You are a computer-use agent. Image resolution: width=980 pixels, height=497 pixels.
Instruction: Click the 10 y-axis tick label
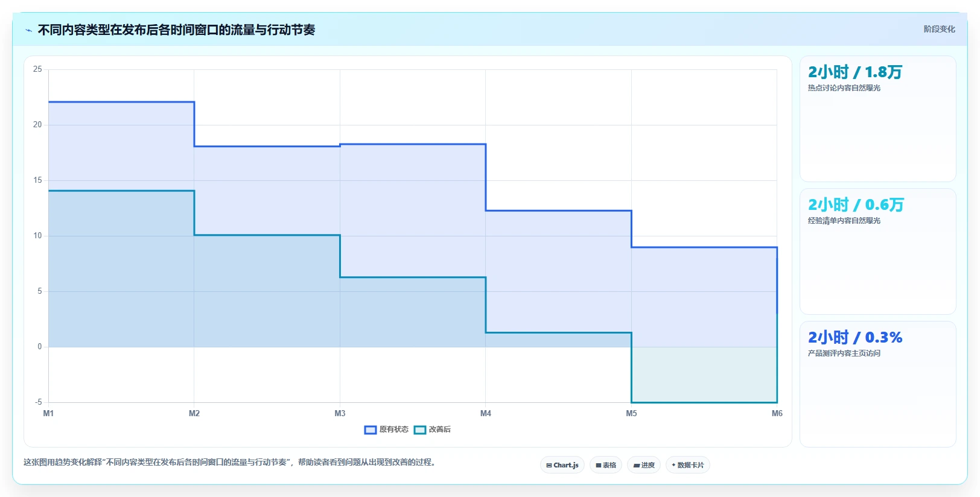point(37,236)
